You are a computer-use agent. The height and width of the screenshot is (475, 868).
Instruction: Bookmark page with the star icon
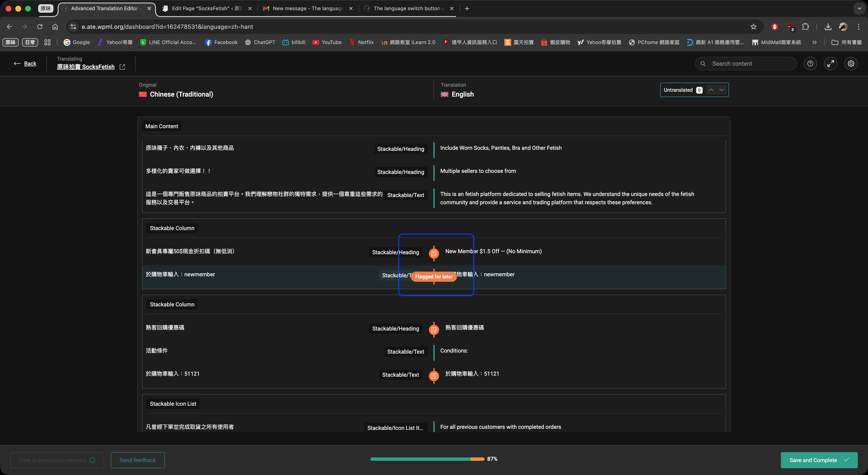(x=753, y=27)
